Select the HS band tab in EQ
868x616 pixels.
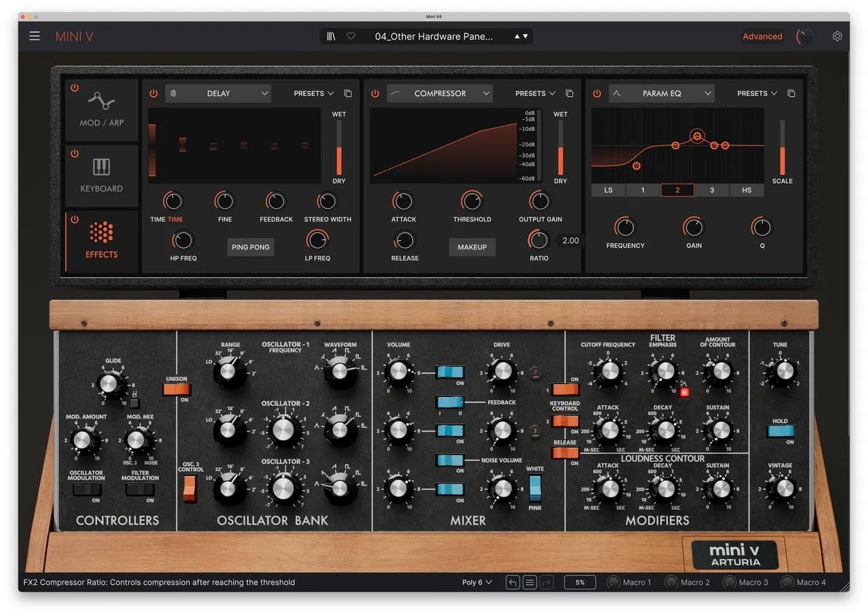747,190
